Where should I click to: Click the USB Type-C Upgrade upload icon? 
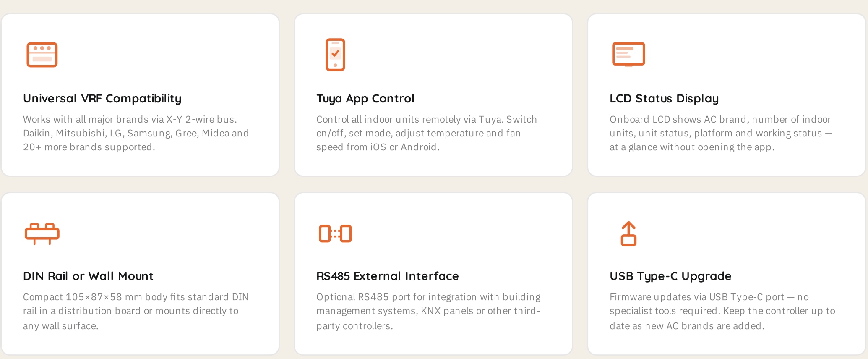[x=628, y=233]
